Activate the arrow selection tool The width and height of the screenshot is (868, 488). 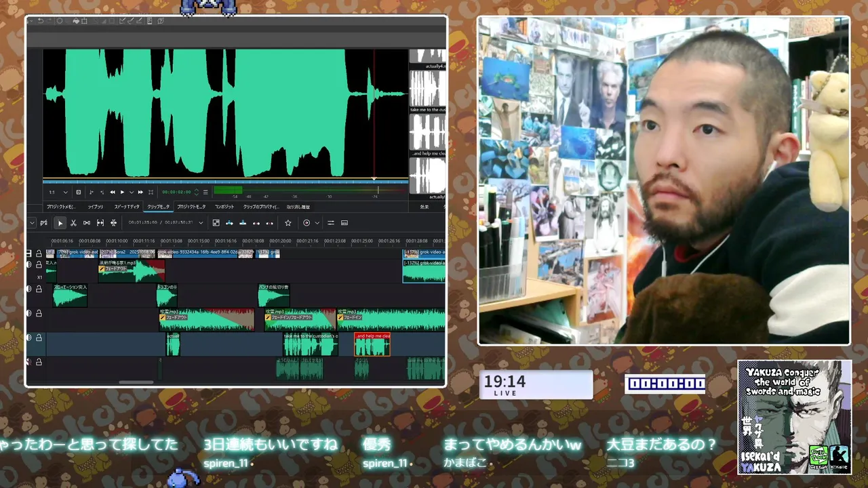click(60, 223)
